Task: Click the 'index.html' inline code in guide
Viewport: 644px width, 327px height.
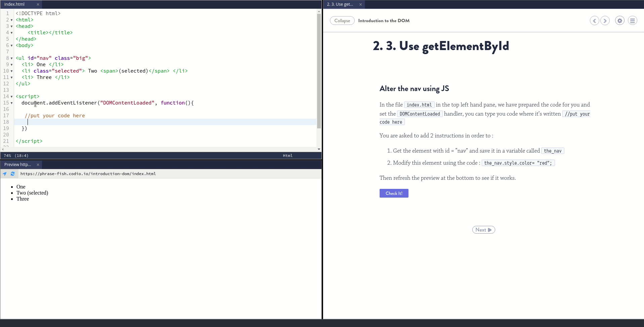Action: (x=419, y=105)
